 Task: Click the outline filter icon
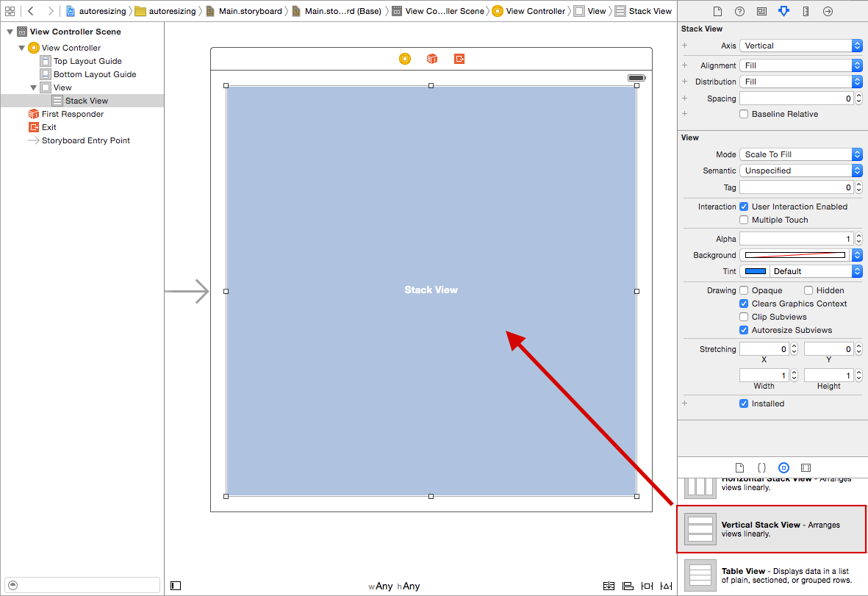pyautogui.click(x=13, y=585)
